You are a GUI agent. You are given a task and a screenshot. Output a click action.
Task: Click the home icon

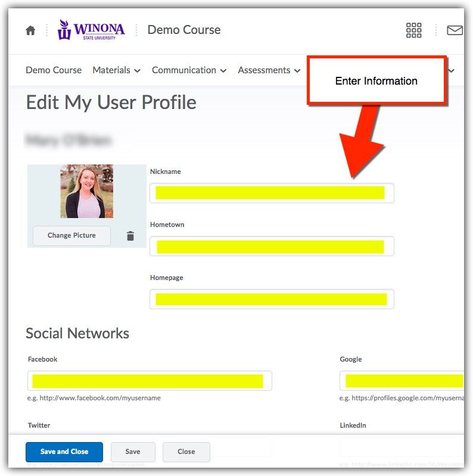pyautogui.click(x=30, y=30)
